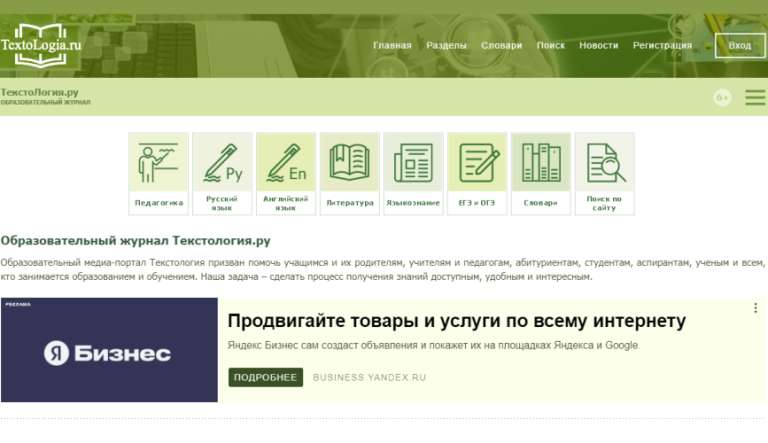Open the ad headline about Продвигайте товары

point(456,321)
